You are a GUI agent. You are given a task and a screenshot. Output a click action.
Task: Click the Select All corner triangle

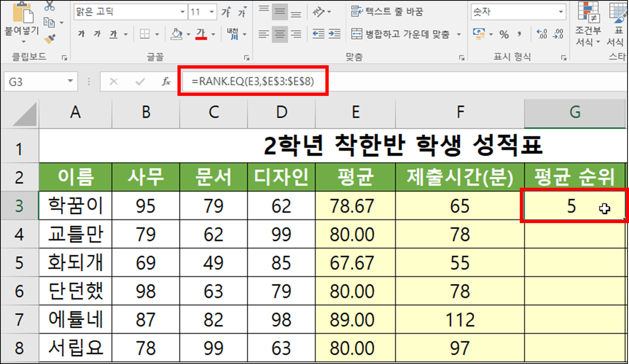pos(24,115)
